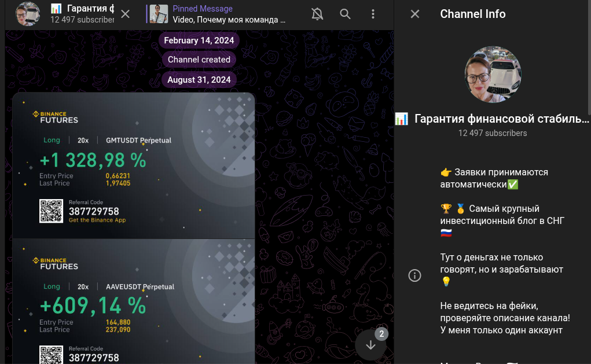The height and width of the screenshot is (364, 591).
Task: Click the info icon beside channel description
Action: [414, 275]
